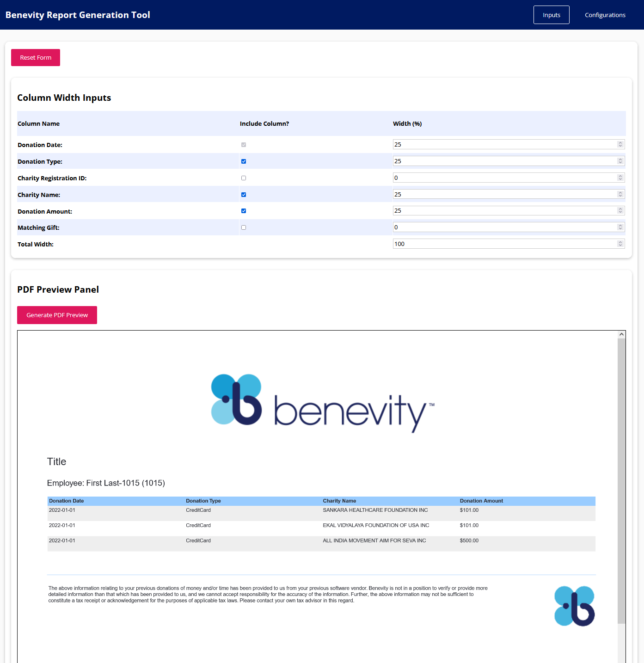Viewport: 644px width, 663px height.
Task: Click the 'Charity Name:' row label
Action: (39, 195)
